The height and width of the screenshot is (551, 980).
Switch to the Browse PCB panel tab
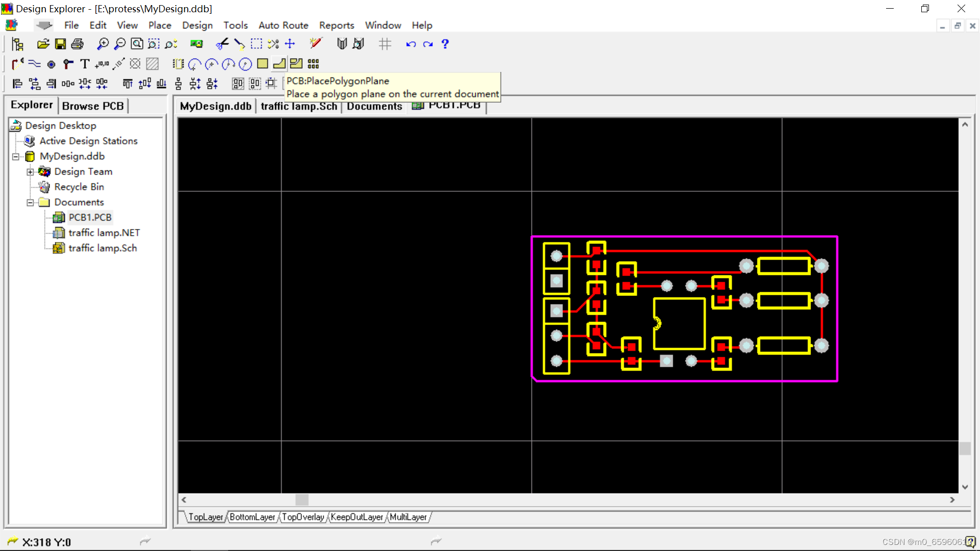pos(93,106)
